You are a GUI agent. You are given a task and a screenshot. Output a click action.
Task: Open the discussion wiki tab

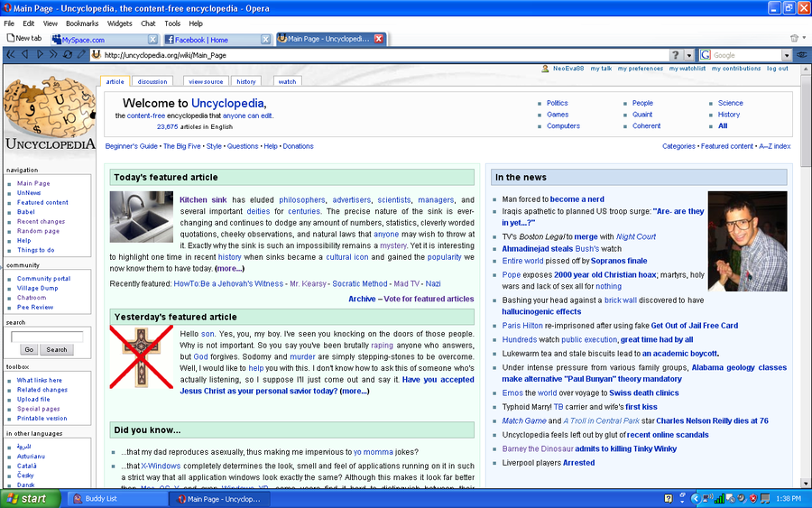[152, 81]
